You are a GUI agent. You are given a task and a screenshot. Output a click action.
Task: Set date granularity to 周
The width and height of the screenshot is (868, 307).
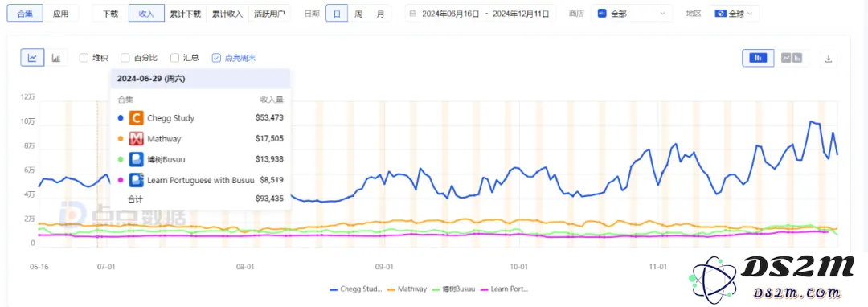tap(358, 14)
